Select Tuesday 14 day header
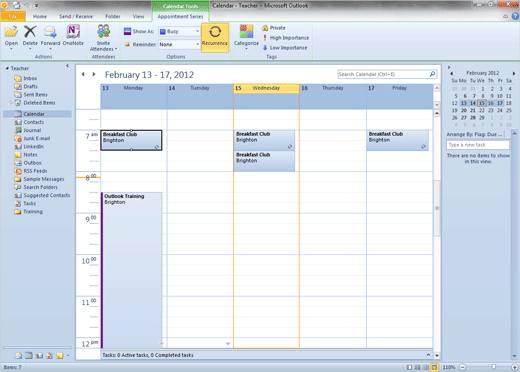The image size is (520, 372). tap(200, 88)
